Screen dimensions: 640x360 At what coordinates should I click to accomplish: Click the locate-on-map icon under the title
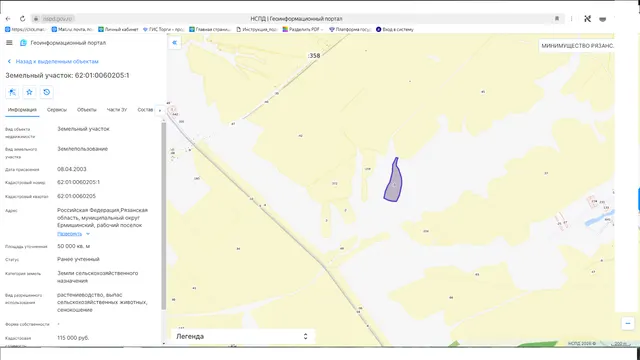tap(12, 92)
